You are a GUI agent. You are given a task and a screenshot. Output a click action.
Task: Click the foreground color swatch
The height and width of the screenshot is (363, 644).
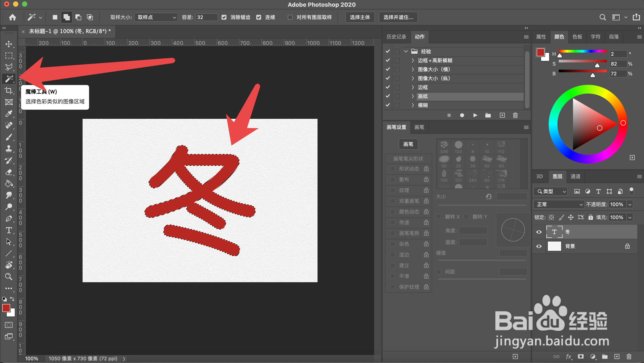click(x=6, y=308)
